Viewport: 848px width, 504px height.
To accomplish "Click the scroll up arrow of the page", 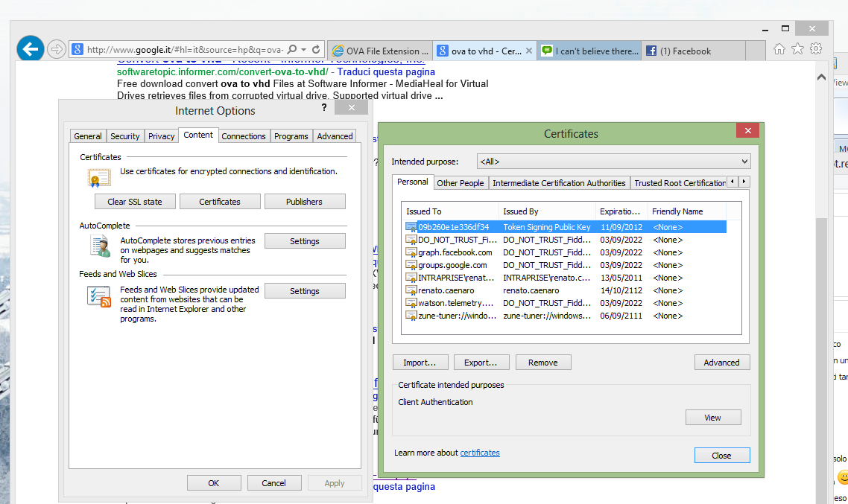I will point(821,77).
